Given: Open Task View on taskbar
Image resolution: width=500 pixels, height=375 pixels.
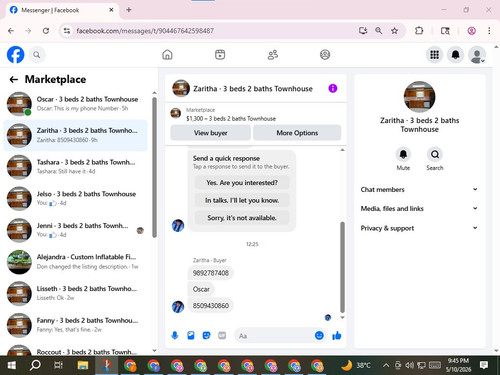Looking at the screenshot, I should (58, 365).
